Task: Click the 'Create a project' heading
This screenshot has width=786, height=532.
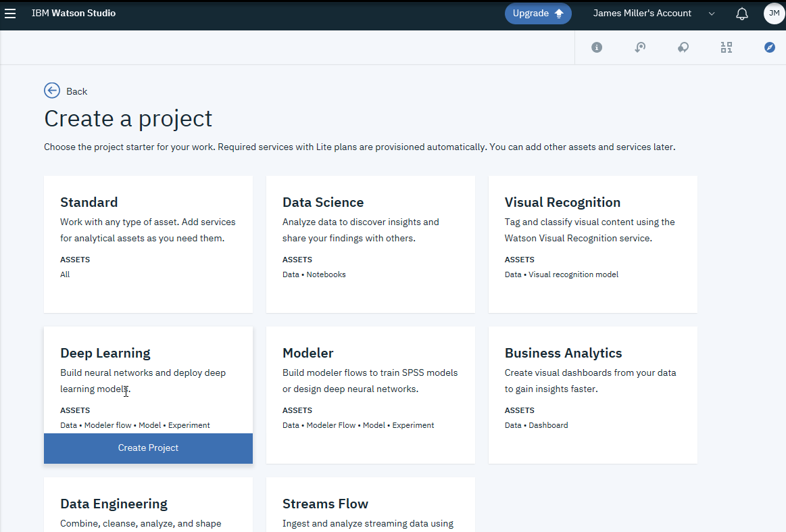Action: [x=128, y=119]
